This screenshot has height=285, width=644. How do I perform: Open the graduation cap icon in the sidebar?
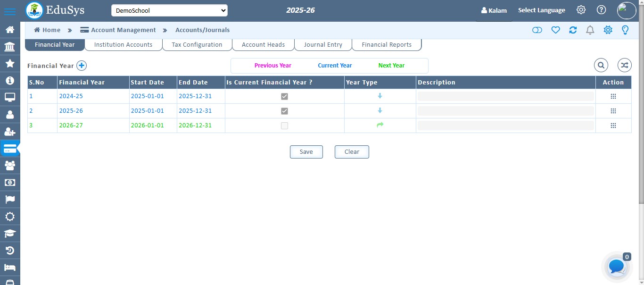(x=10, y=234)
